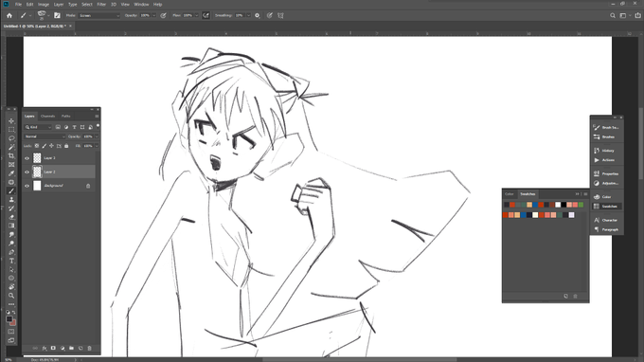
Task: Open the brush preset picker dropdown
Action: [49, 15]
